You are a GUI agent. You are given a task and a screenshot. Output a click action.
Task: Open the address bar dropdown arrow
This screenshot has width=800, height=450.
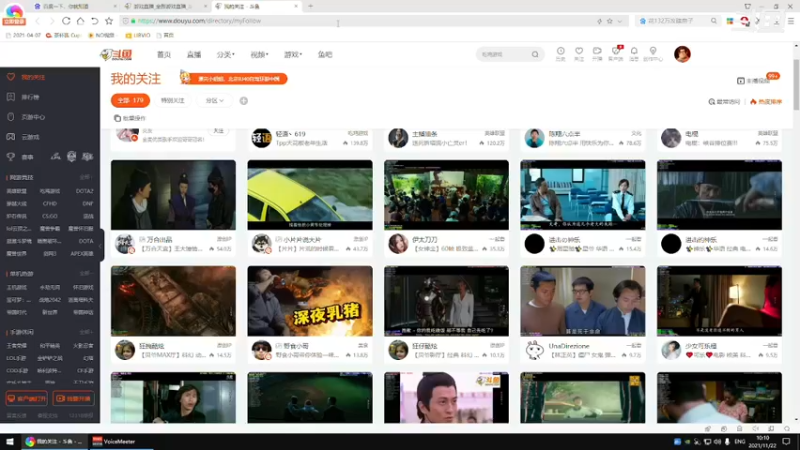click(619, 21)
